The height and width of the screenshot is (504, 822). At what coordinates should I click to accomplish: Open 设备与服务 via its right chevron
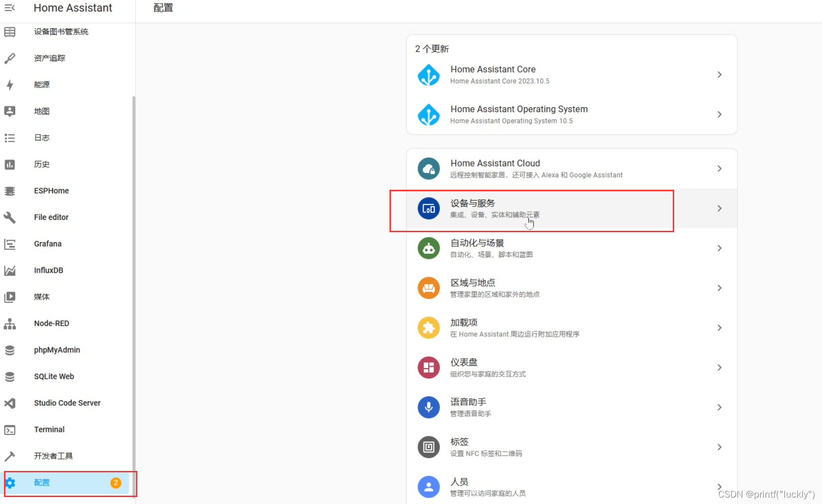[x=720, y=209]
